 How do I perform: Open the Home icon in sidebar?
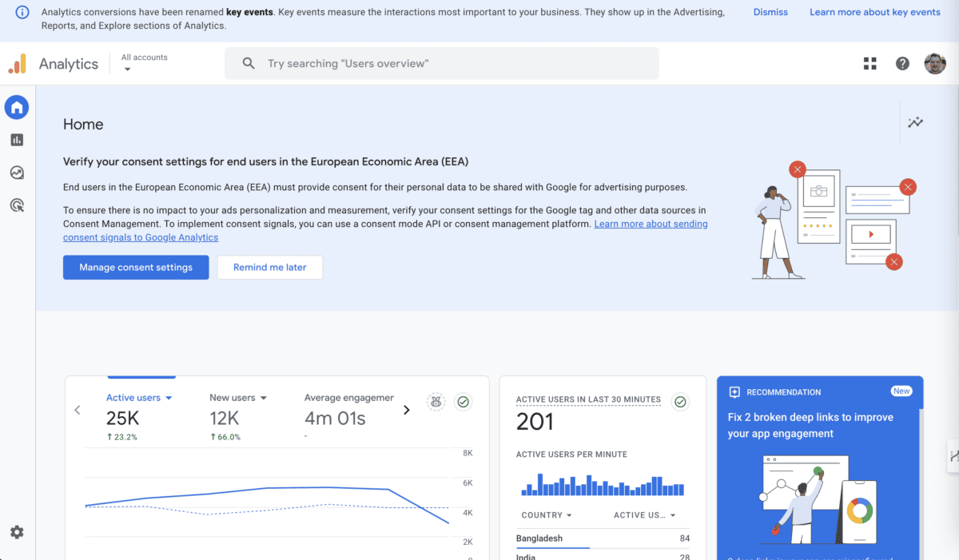tap(17, 107)
